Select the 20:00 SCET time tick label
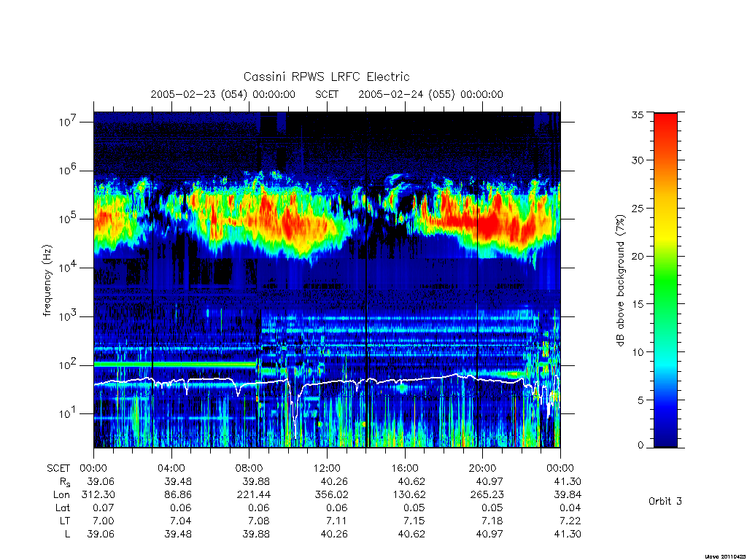747x560 pixels. tap(483, 468)
